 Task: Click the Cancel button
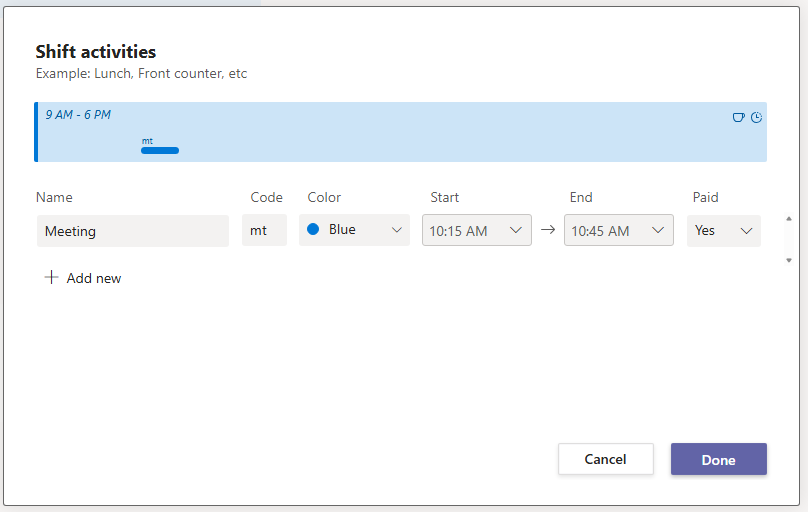coord(605,459)
